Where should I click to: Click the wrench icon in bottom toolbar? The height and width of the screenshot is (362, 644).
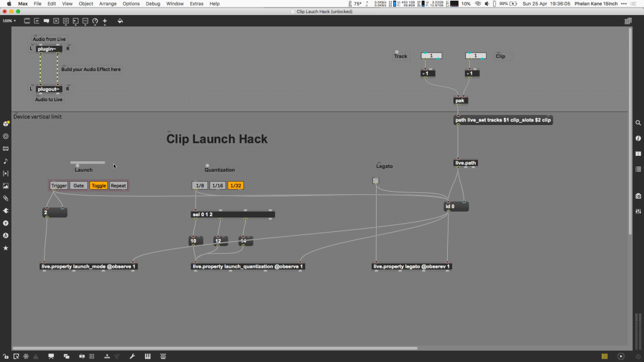coord(132,356)
